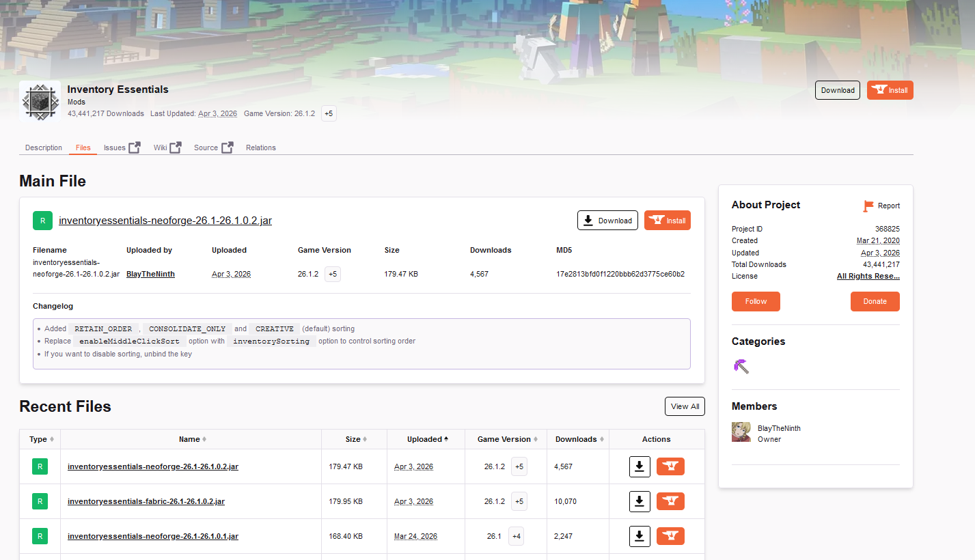Click the MD5 hash value
Screen dimensions: 975x560
click(620, 274)
